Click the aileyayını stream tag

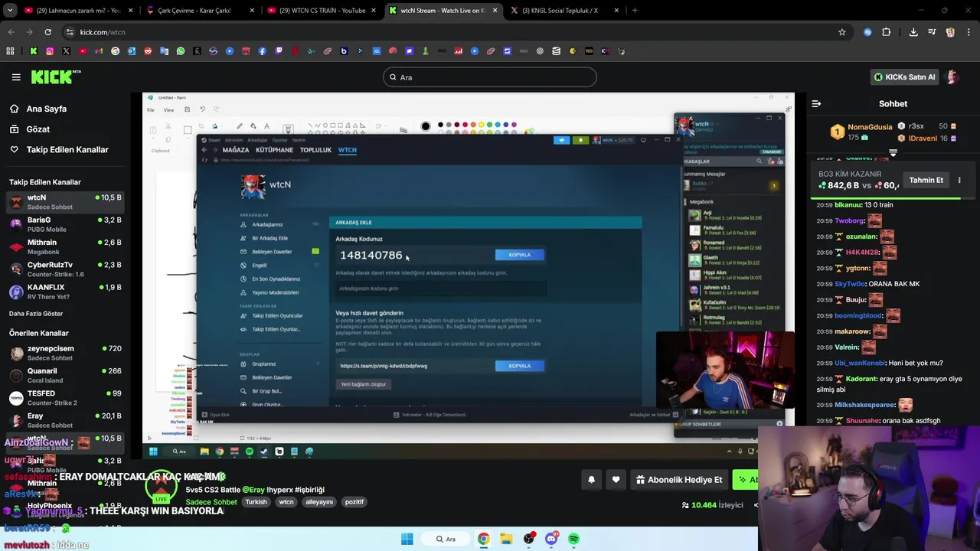coord(319,502)
